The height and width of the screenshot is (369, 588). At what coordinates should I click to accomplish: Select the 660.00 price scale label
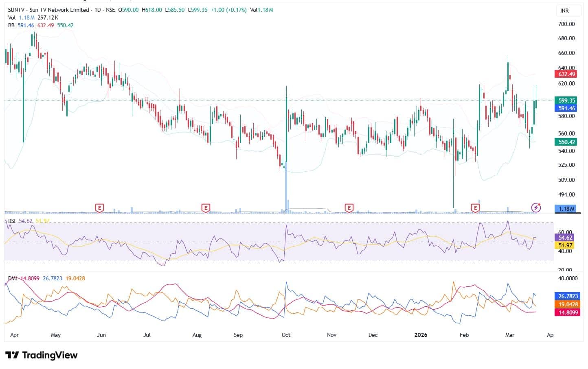pos(566,53)
